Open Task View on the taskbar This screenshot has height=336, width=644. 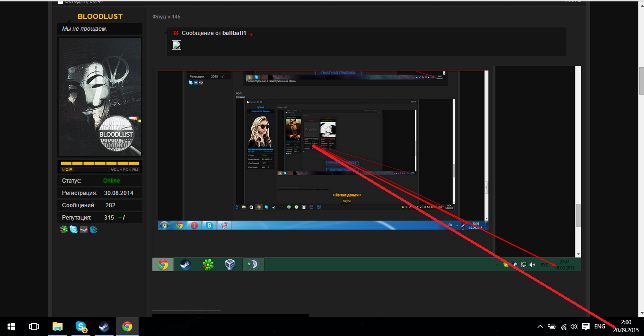coord(34,327)
